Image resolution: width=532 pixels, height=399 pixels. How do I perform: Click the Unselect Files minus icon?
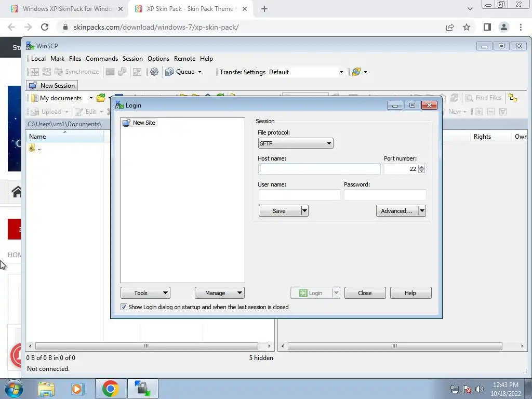tap(490, 112)
